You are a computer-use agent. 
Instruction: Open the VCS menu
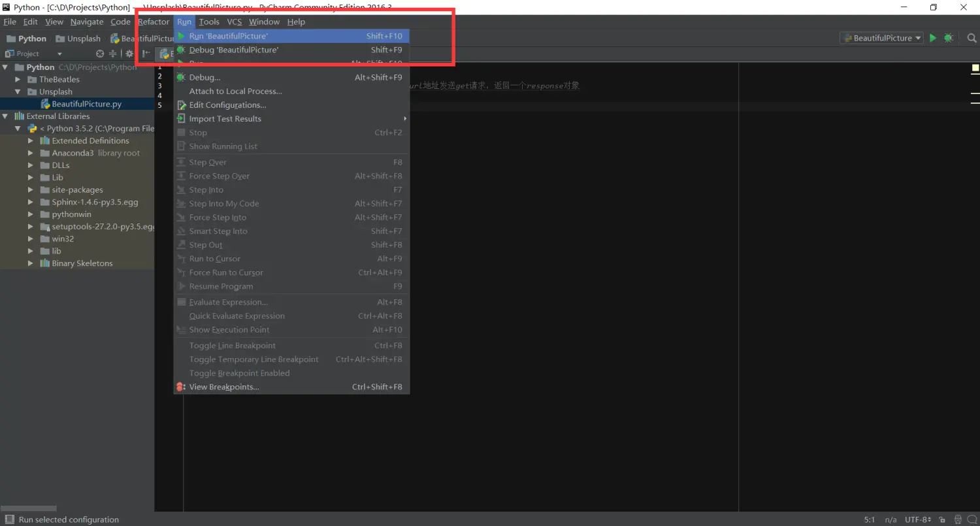click(x=235, y=22)
